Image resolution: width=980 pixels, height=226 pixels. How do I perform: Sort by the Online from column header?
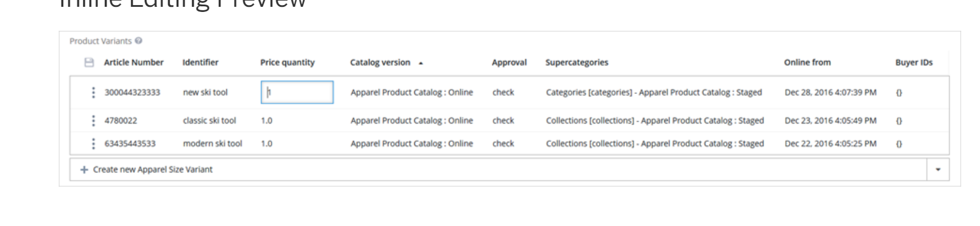tap(807, 63)
